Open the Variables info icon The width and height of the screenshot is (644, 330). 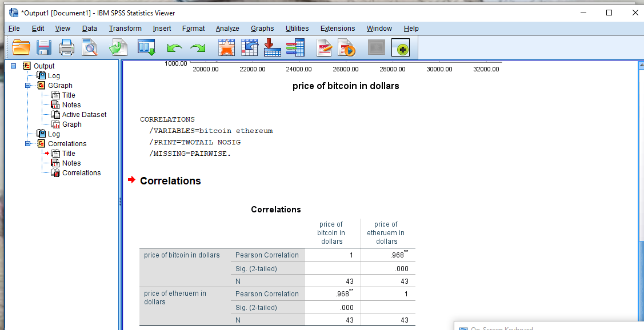click(295, 47)
